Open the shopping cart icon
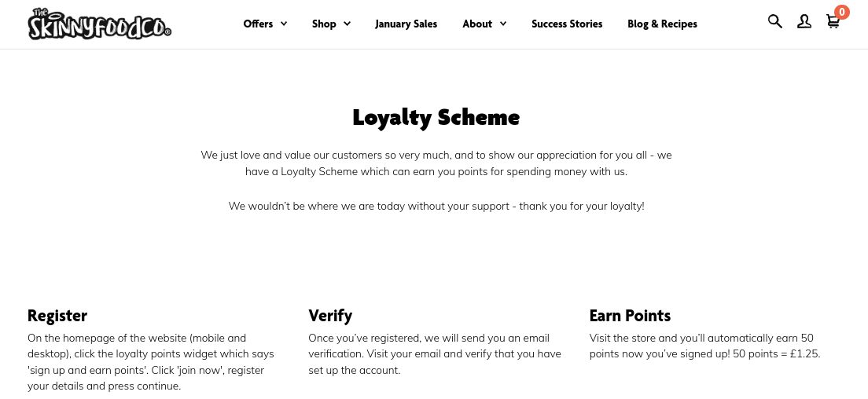868x399 pixels. [833, 23]
